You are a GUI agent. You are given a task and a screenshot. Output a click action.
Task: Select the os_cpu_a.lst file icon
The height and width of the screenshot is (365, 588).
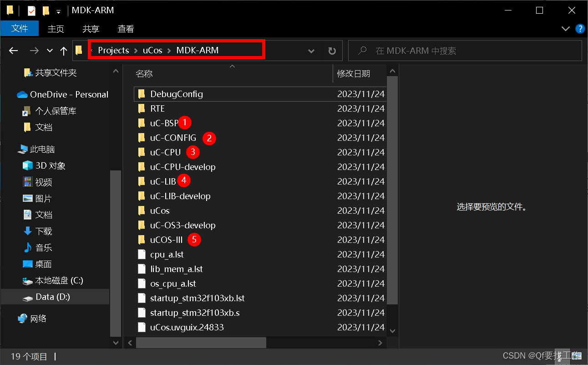[x=142, y=283]
